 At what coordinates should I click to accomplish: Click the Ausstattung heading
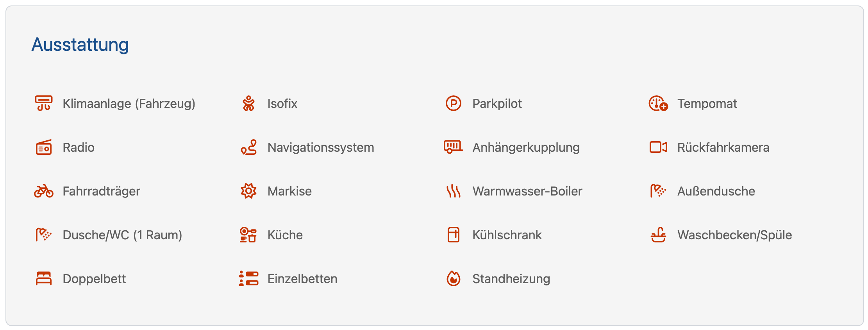click(80, 45)
